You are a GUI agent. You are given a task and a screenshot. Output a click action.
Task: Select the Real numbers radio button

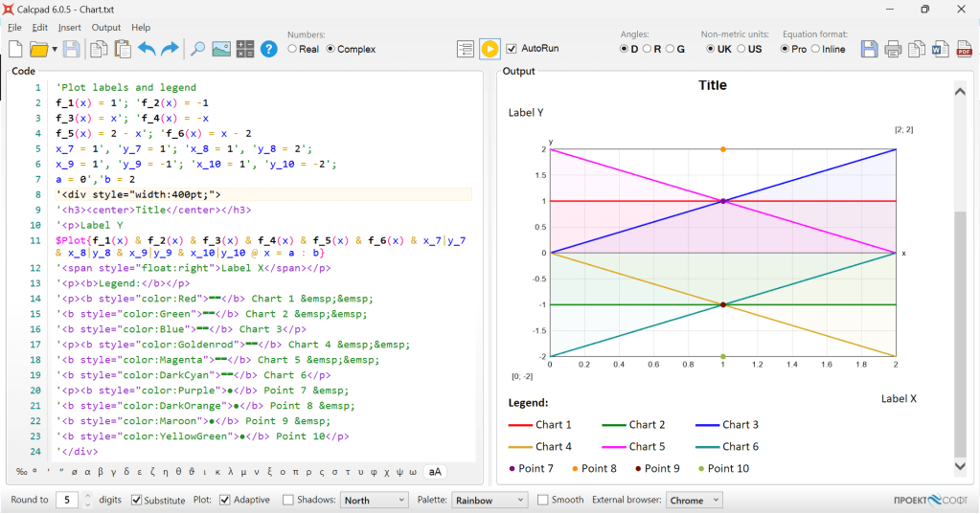[293, 49]
